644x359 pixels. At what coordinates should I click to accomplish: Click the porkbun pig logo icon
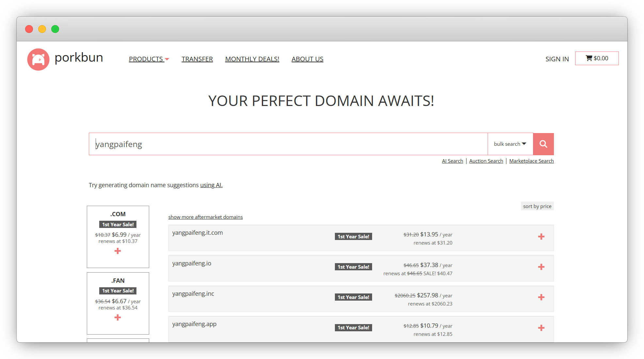click(38, 59)
